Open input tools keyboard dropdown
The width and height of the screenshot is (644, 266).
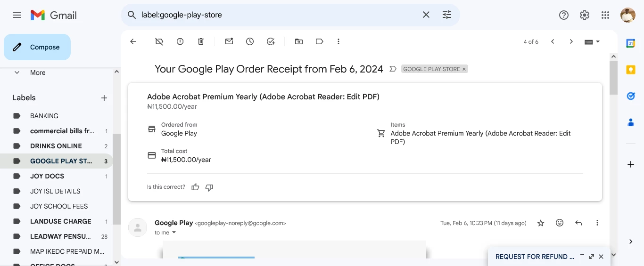pos(592,41)
